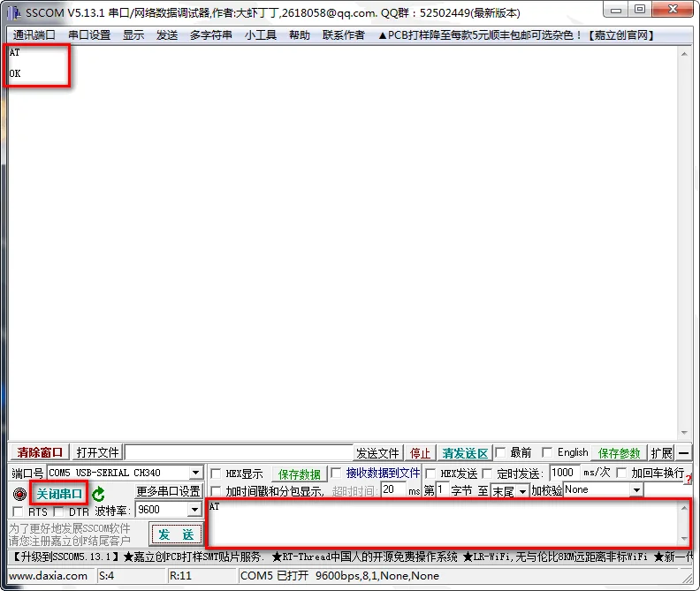Open the 帮助 menu
The image size is (700, 591).
300,34
